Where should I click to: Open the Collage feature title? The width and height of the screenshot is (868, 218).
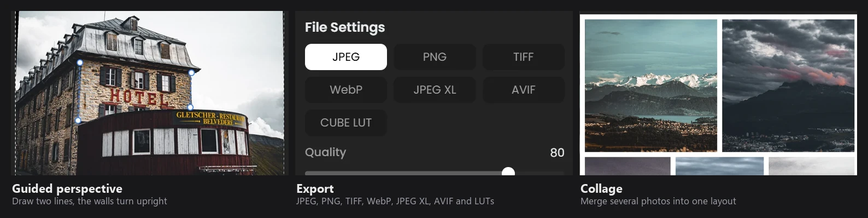pos(601,189)
